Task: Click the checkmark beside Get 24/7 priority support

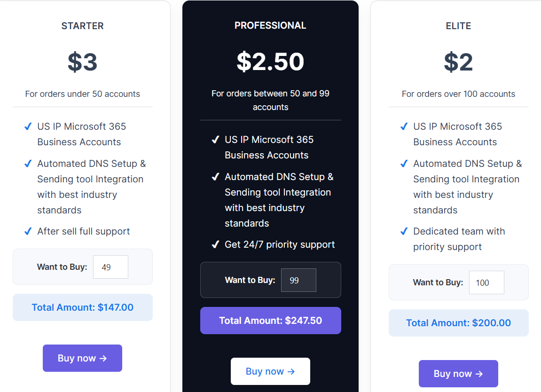Action: (216, 244)
